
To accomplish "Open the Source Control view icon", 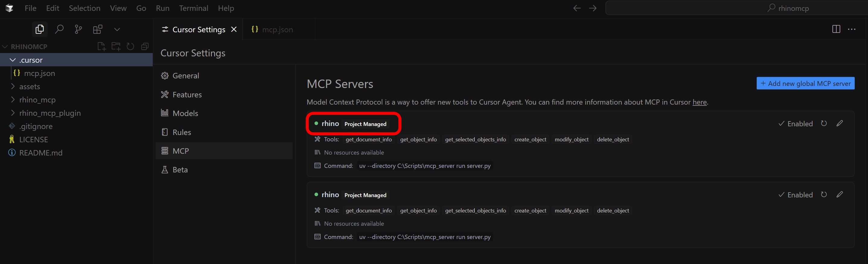I will [78, 29].
